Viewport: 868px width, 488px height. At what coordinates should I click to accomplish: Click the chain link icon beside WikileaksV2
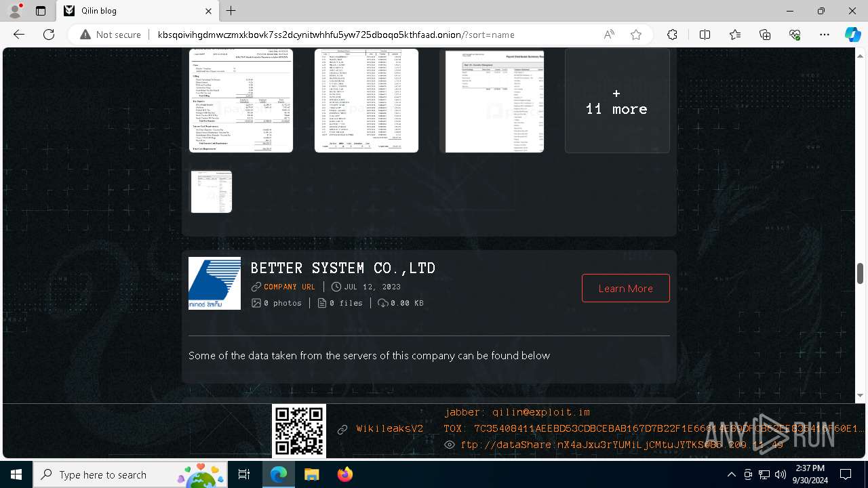coord(342,429)
